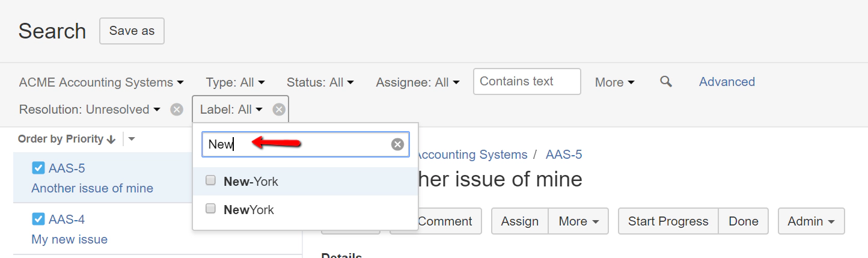Uncheck the AAS-5 issue checkbox
Image resolution: width=868 pixels, height=258 pixels.
38,168
